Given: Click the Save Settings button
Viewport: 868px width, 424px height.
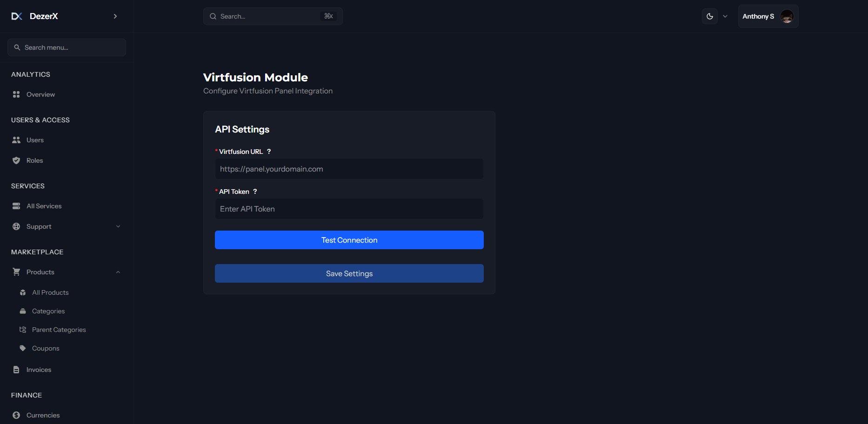Looking at the screenshot, I should click(x=349, y=273).
